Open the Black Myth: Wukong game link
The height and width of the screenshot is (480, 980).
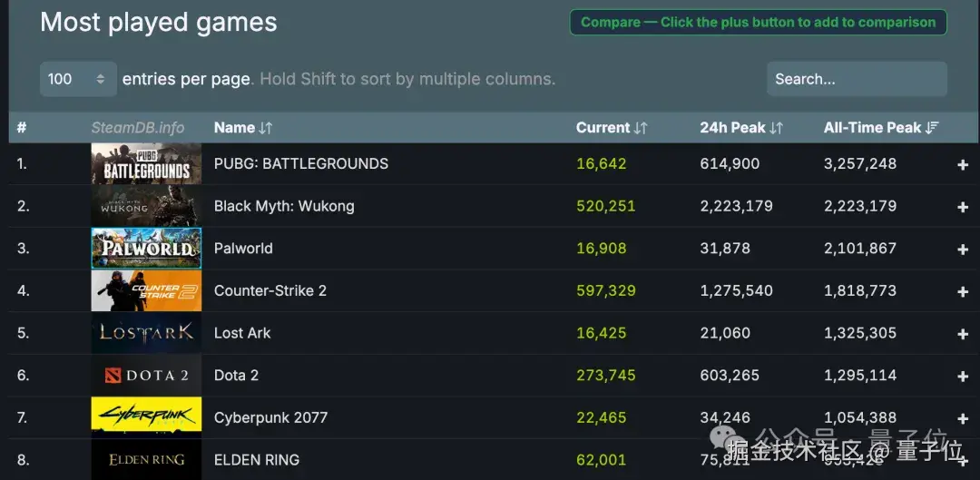point(284,206)
